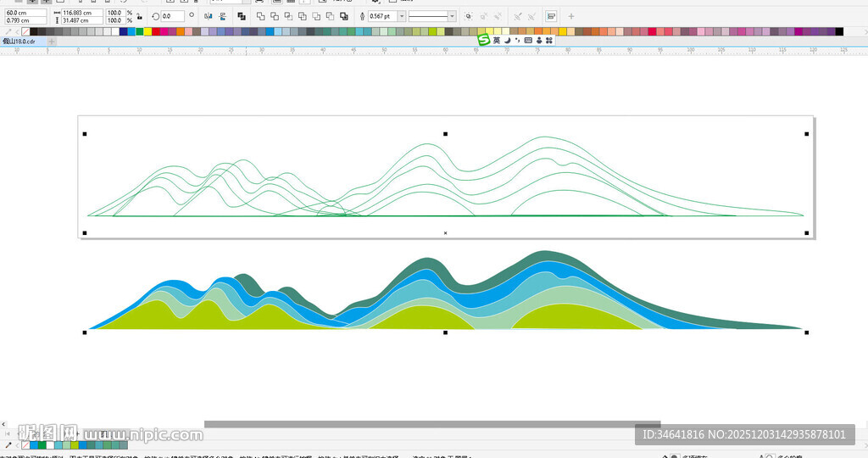Click the Create boundary shaping icon

pos(342,16)
